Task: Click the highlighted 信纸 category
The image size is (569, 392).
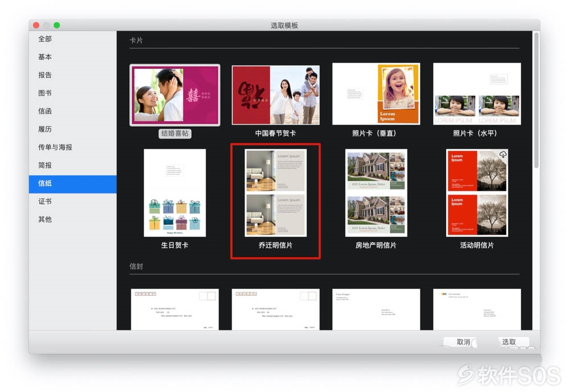Action: pyautogui.click(x=73, y=184)
